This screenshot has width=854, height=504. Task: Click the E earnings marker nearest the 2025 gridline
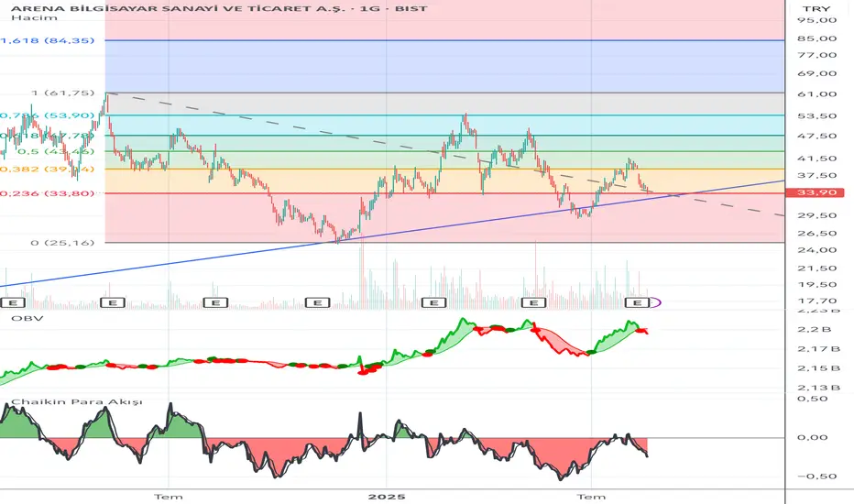tap(433, 302)
